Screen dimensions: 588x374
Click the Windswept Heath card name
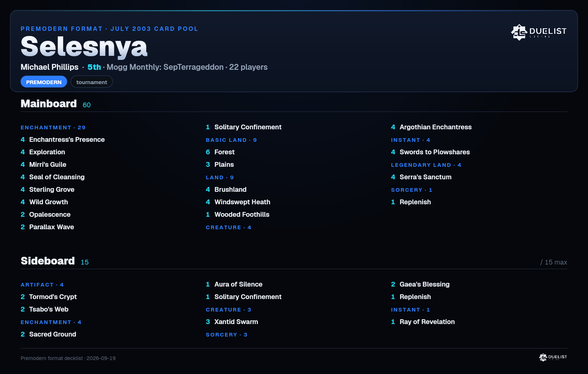(242, 202)
